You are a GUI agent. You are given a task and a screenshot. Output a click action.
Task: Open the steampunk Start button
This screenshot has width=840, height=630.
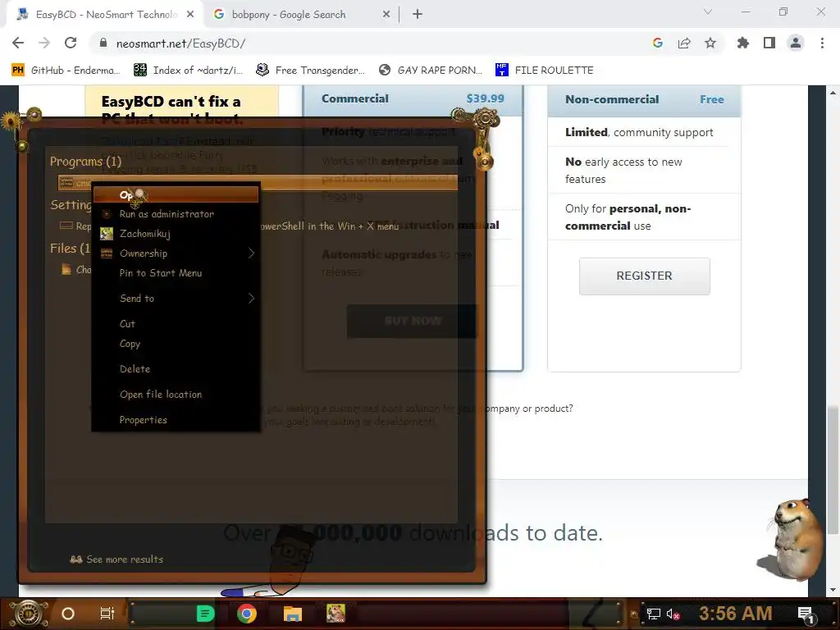point(28,614)
